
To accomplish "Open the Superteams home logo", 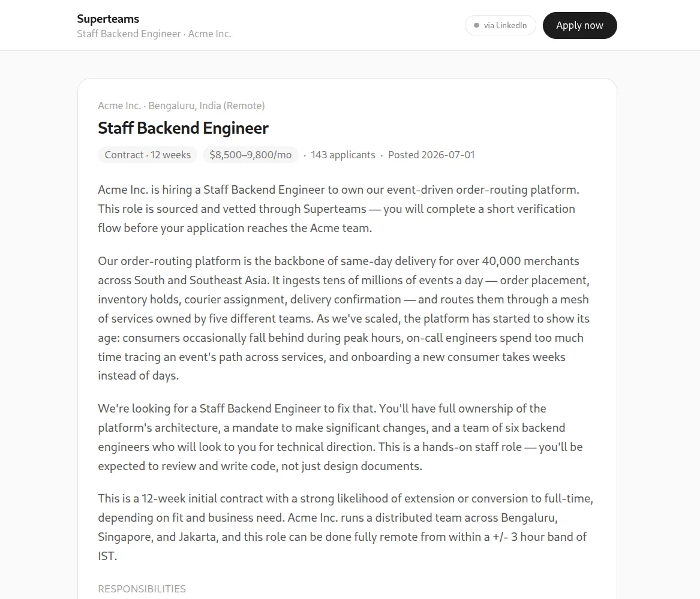I will click(x=108, y=19).
